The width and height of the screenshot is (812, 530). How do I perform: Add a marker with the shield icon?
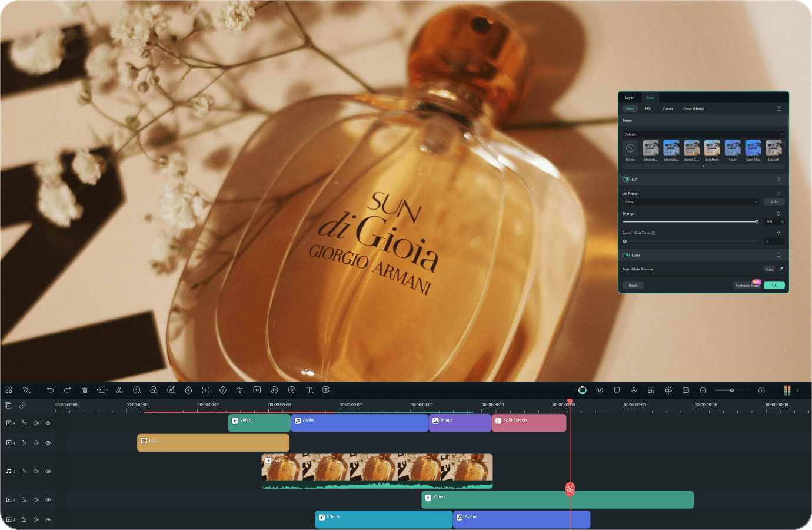pyautogui.click(x=617, y=390)
